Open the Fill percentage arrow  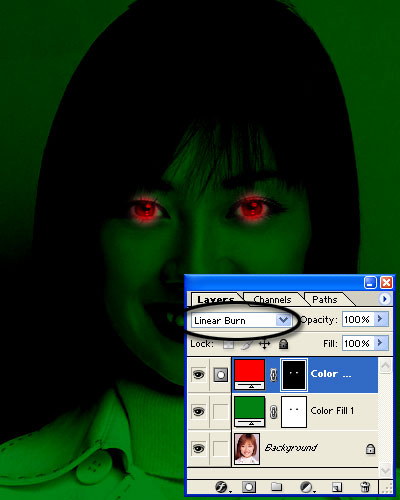tap(380, 343)
